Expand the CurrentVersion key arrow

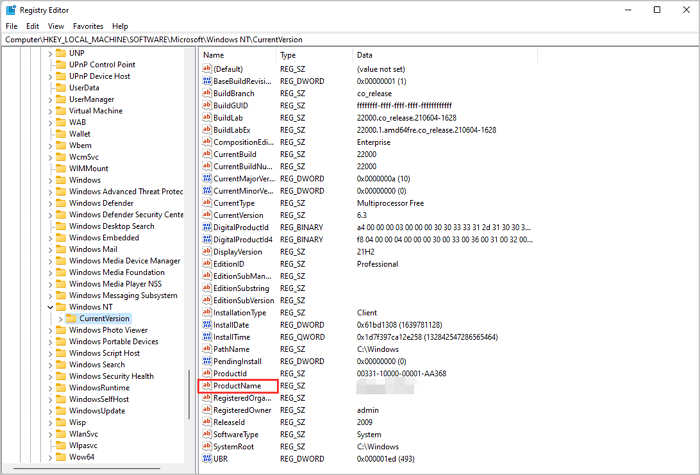tap(60, 318)
